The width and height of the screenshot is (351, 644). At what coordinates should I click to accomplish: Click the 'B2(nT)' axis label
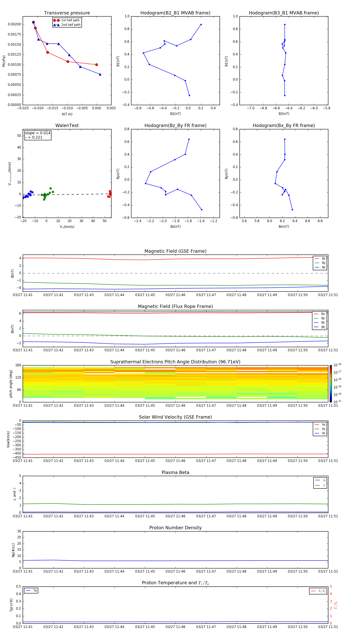coord(175,114)
